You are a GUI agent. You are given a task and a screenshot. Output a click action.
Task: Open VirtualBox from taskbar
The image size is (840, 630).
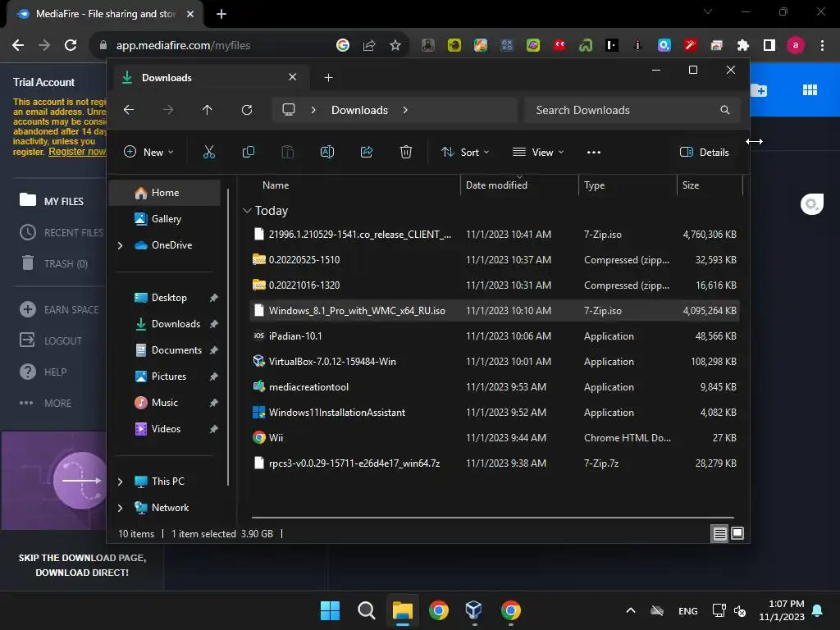(x=474, y=610)
